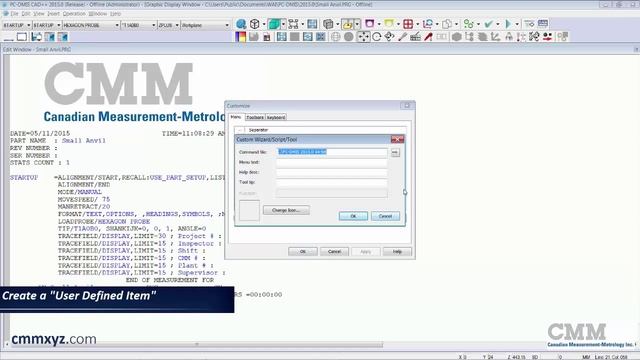Select the wireframe cube view icon
The height and width of the screenshot is (360, 640).
click(x=255, y=24)
